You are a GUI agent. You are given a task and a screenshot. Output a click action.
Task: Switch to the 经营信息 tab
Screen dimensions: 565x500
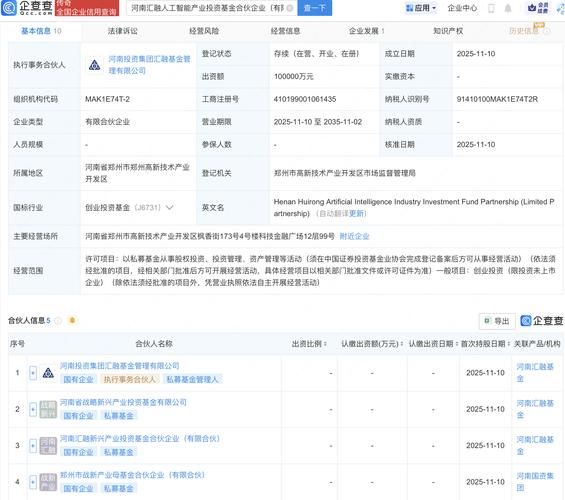(285, 31)
